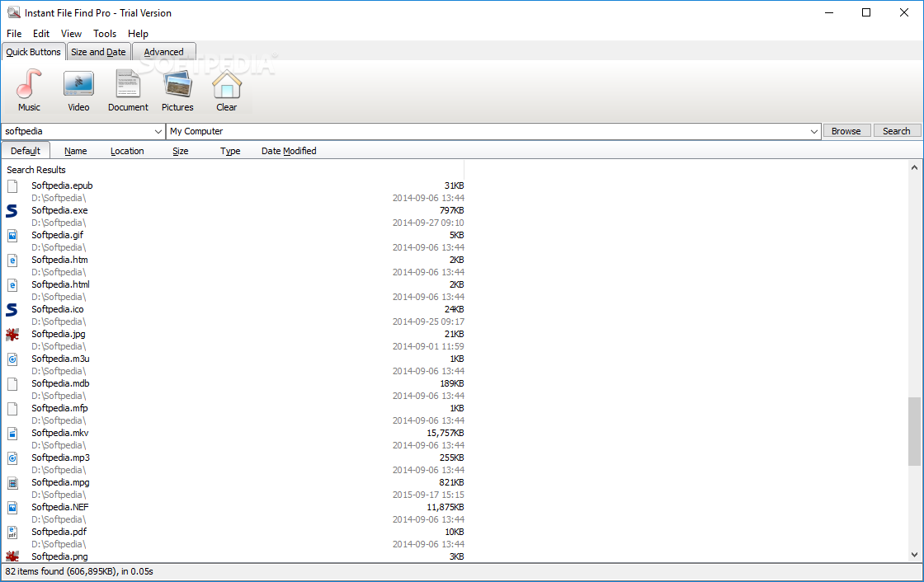924x582 pixels.
Task: Click the Browse button
Action: pos(846,131)
